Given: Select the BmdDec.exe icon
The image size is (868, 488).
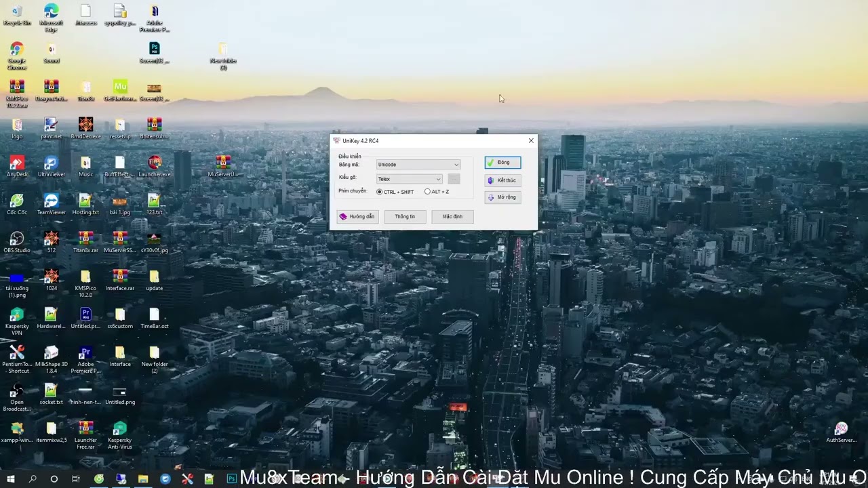Looking at the screenshot, I should coord(86,129).
